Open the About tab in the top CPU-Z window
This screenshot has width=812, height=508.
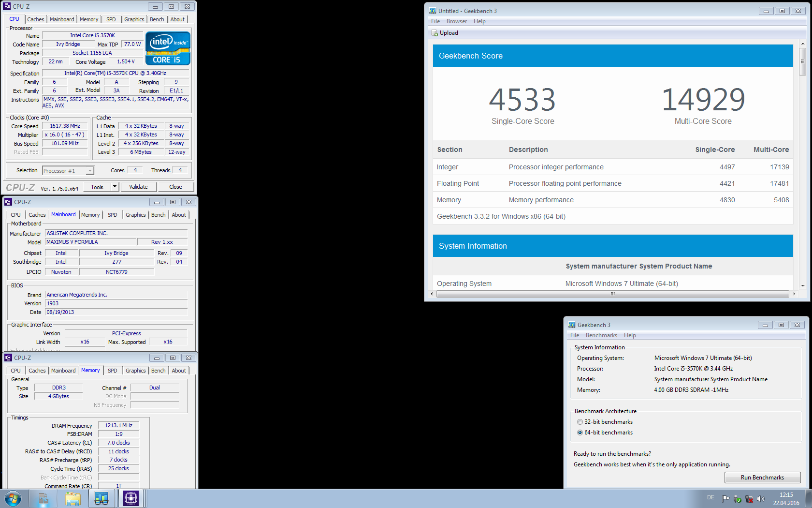point(177,19)
